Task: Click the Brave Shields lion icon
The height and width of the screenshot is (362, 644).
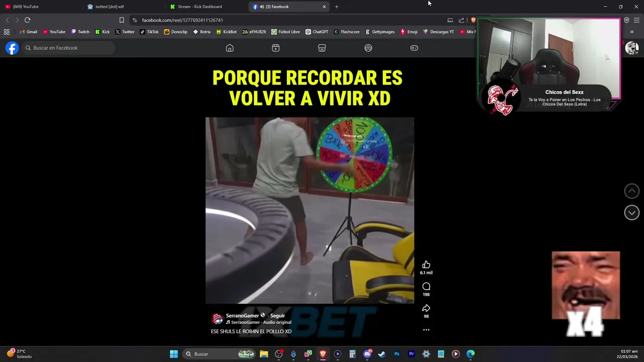Action: (473, 20)
